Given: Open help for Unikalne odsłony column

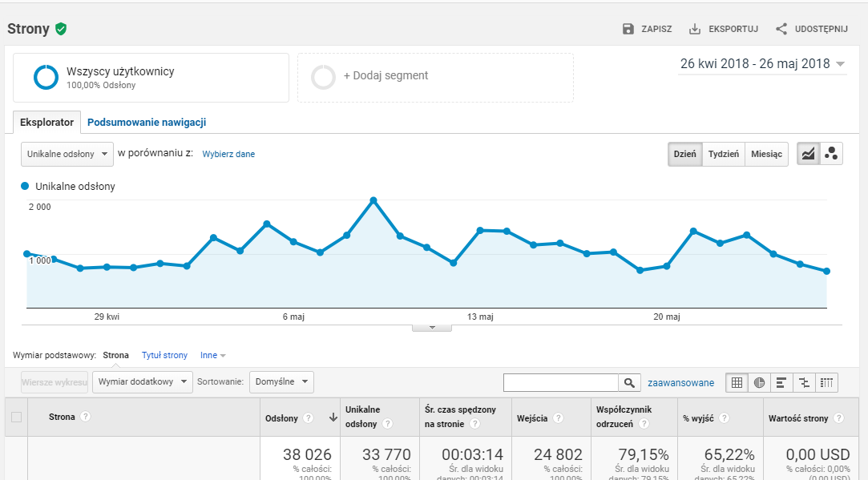Looking at the screenshot, I should click(x=387, y=424).
